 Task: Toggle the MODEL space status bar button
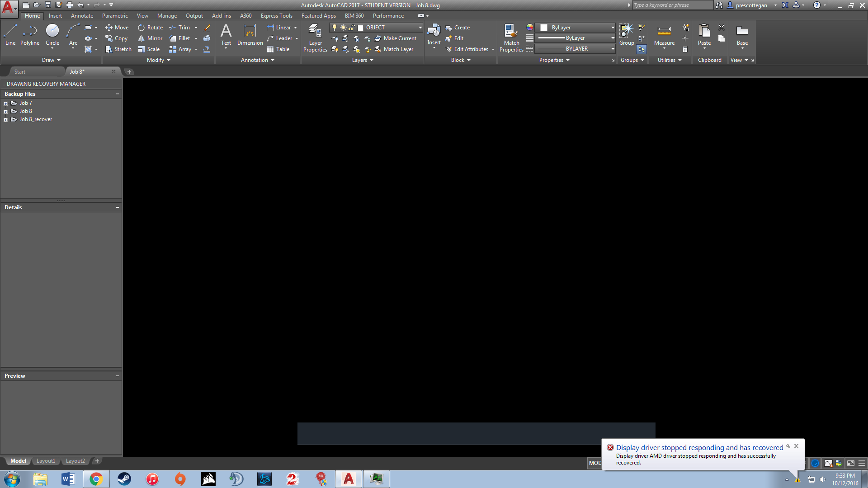[x=595, y=463]
